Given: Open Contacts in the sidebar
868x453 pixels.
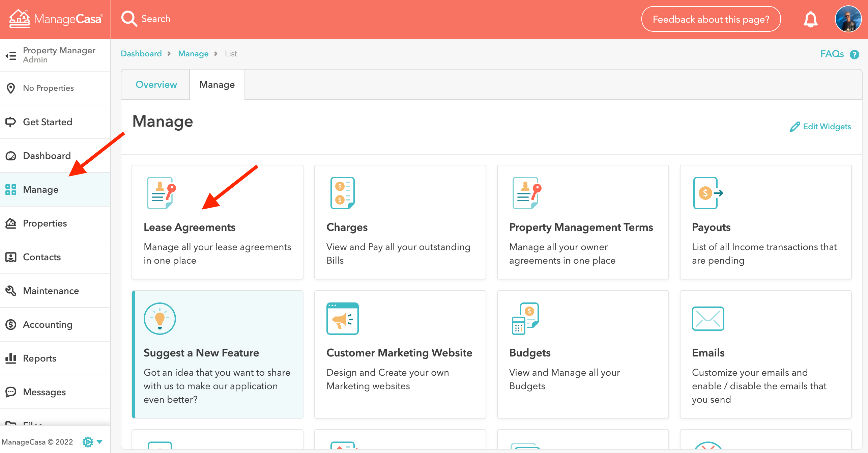Looking at the screenshot, I should [55, 257].
